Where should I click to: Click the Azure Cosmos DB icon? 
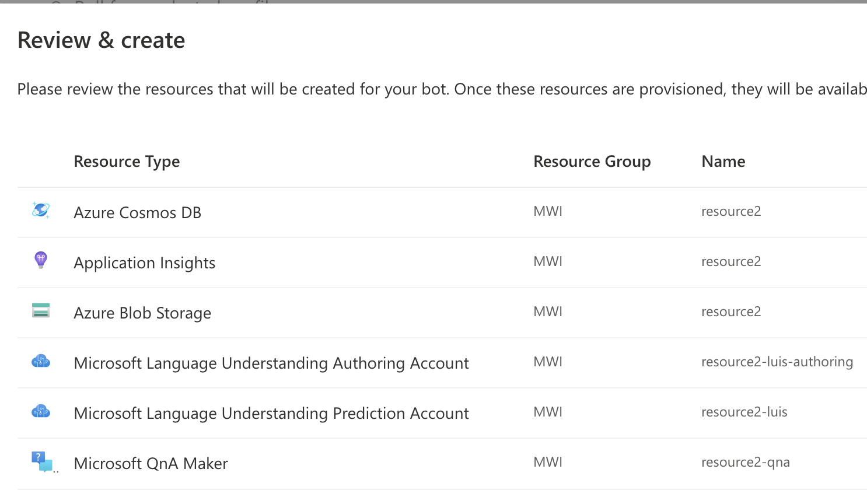(41, 210)
